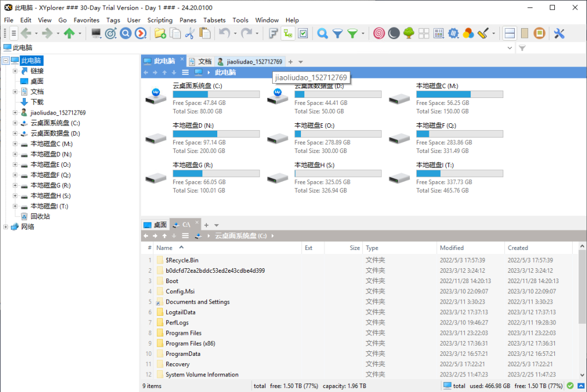Click the 本地磁盘E (O:) usage bar
The width and height of the screenshot is (587, 392).
338,134
